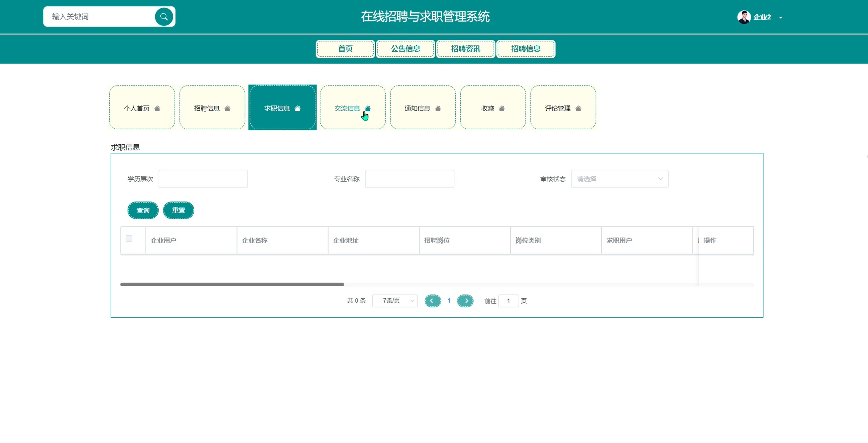Image resolution: width=868 pixels, height=443 pixels.
Task: Click the 企业2 user avatar
Action: pos(743,17)
